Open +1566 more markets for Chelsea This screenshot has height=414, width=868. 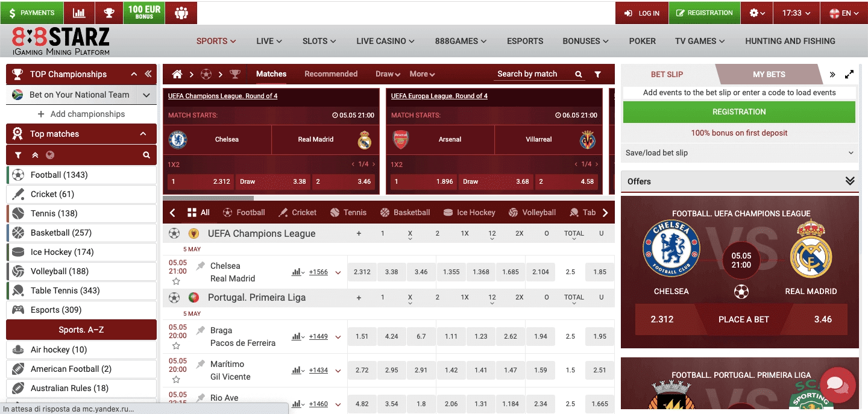(x=318, y=272)
